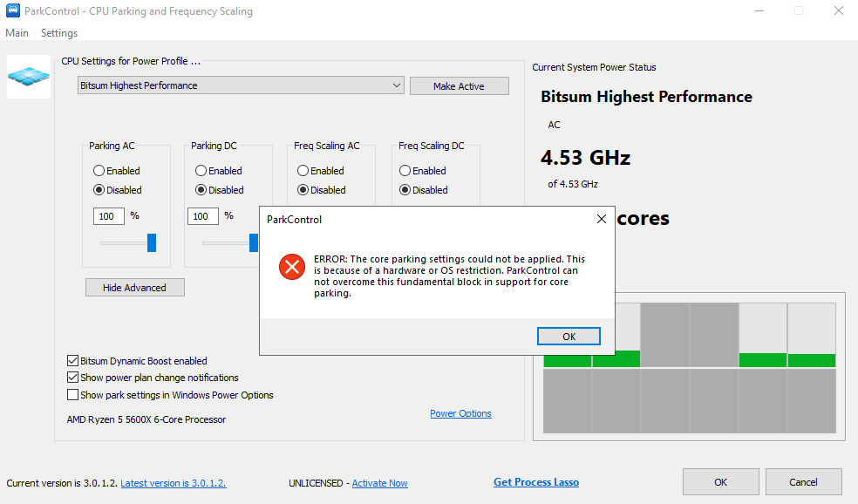Click the main window OK button
858x504 pixels.
720,481
